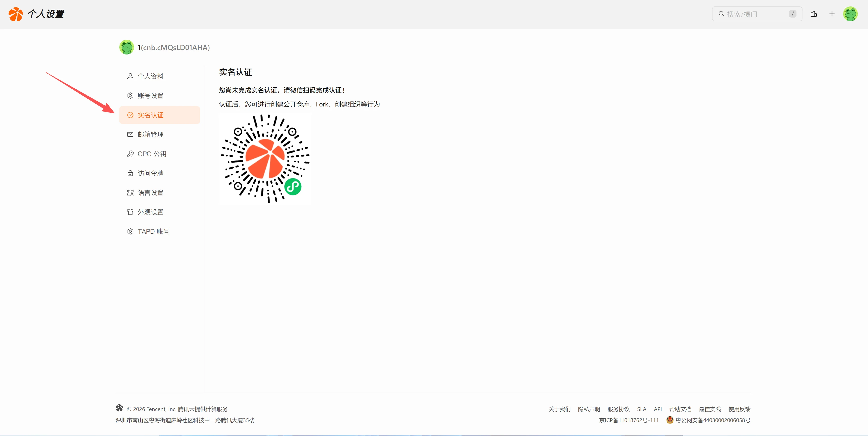Open the 最佳实践 footer link

click(x=710, y=409)
